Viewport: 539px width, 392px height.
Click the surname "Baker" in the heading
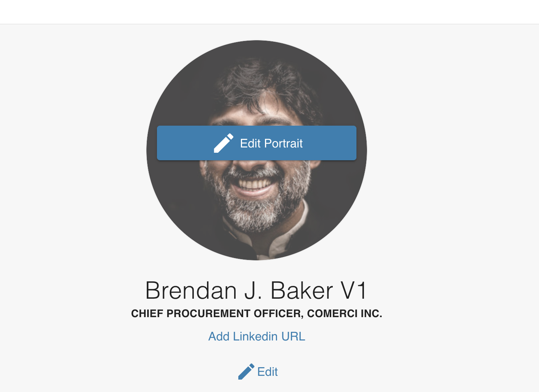(301, 290)
